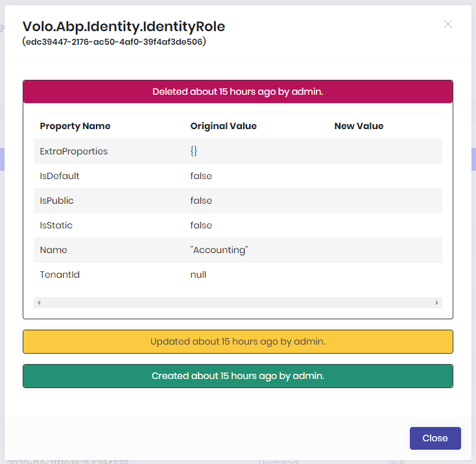
Task: Click the empty braces ExtraProperties value
Action: click(194, 151)
